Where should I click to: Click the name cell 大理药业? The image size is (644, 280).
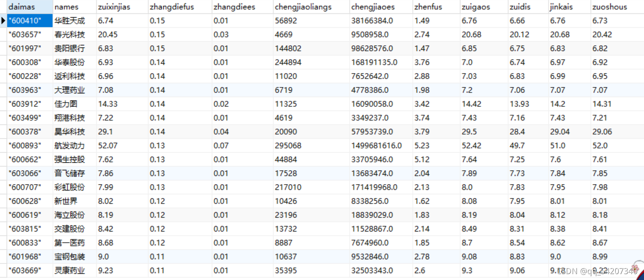point(75,90)
